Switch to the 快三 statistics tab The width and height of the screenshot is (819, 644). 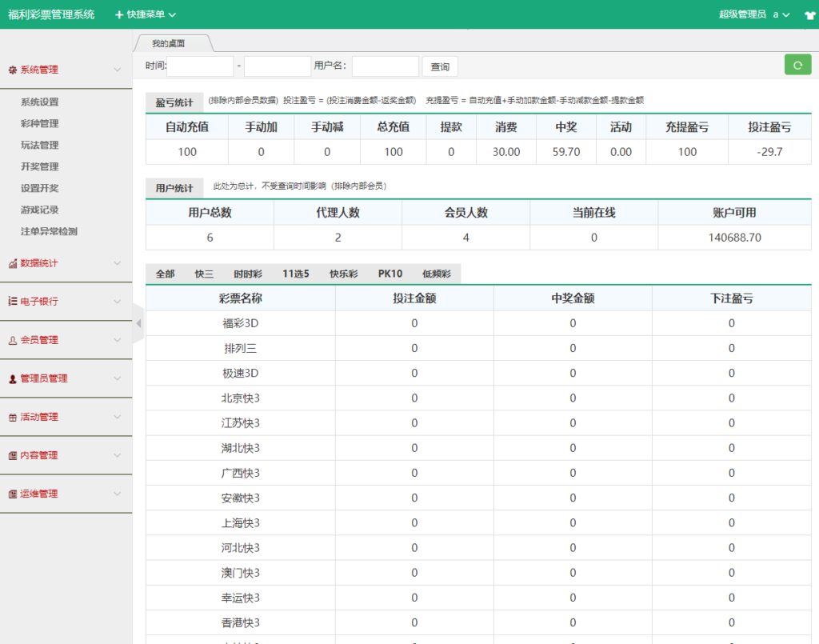click(203, 273)
